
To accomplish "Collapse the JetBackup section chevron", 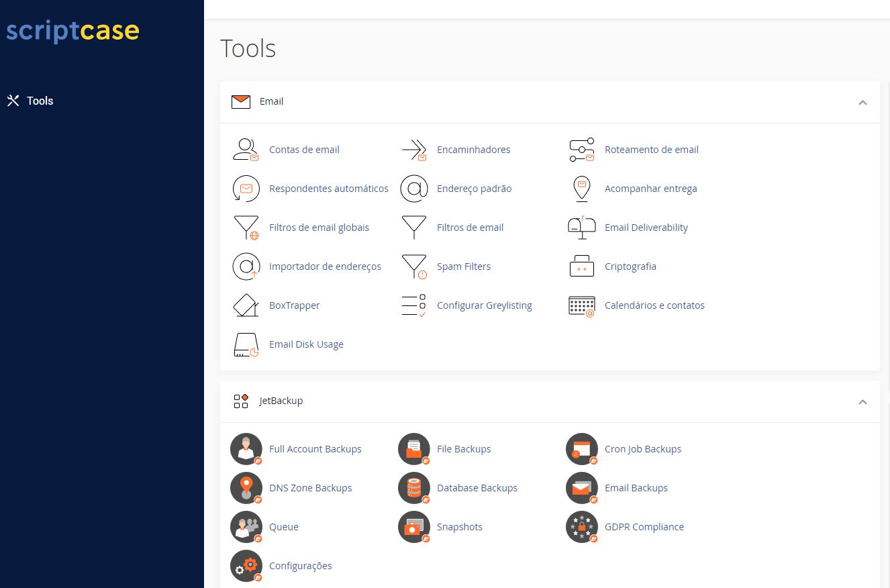I will pyautogui.click(x=862, y=402).
